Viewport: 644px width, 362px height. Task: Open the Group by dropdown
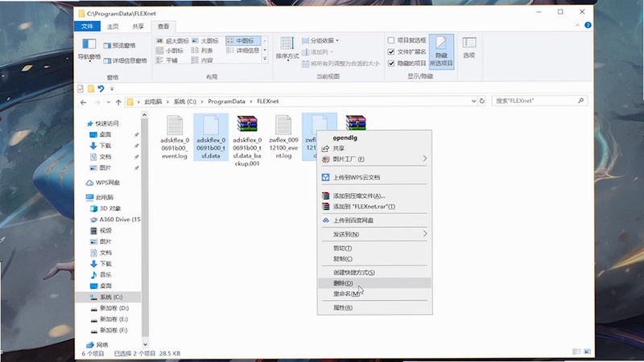(320, 41)
